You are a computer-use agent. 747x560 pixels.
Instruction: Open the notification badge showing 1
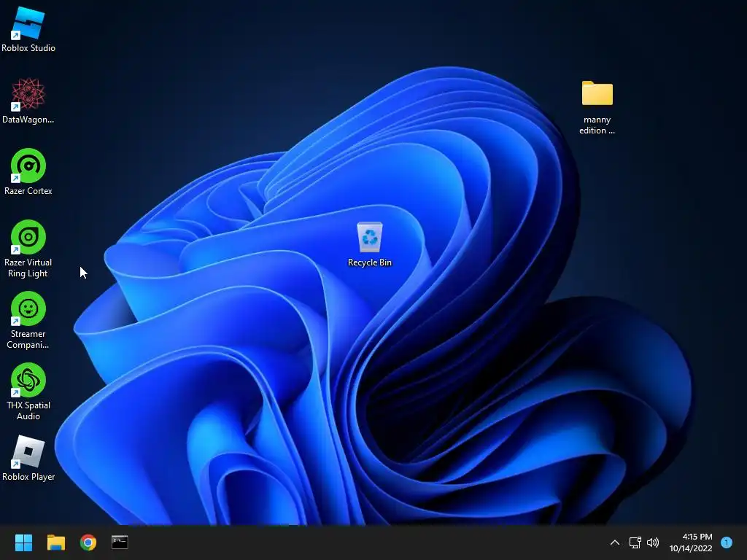coord(727,542)
